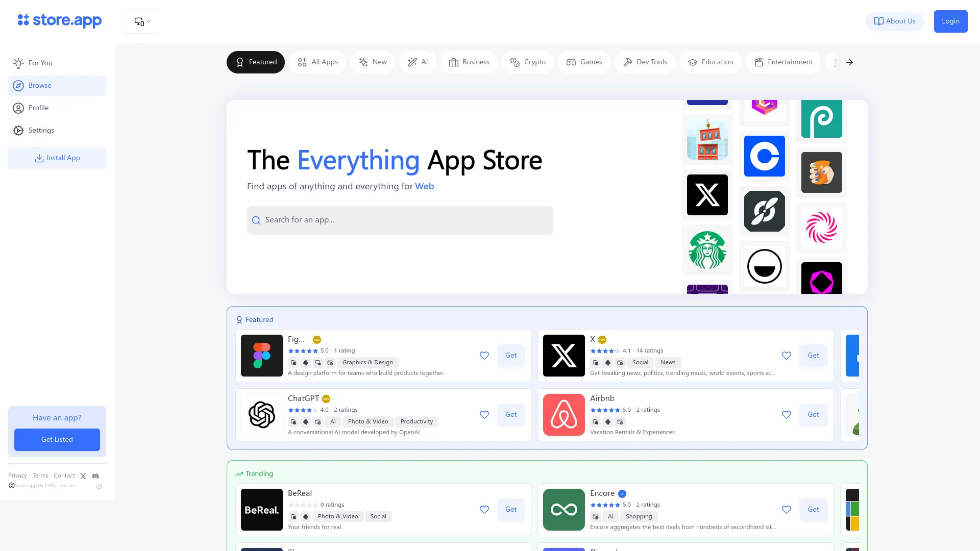Open the red pixel building app tile
Screen dimensions: 980x551
tap(707, 140)
